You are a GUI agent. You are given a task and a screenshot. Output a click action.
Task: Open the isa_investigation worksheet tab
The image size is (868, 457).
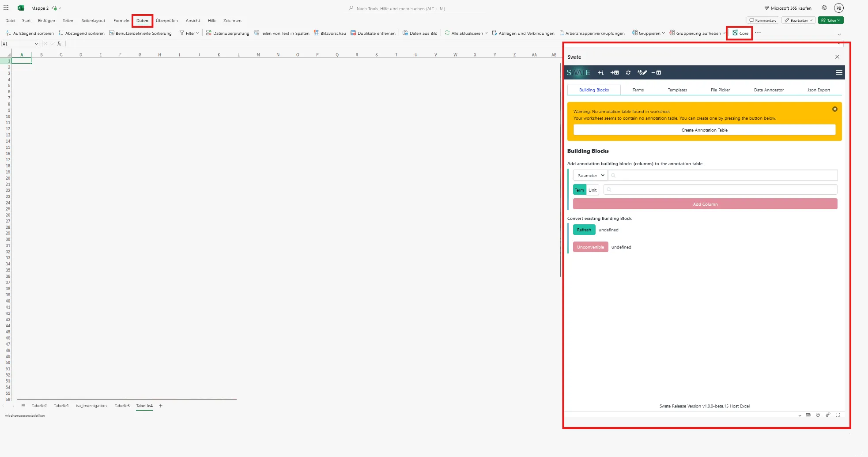click(x=91, y=405)
